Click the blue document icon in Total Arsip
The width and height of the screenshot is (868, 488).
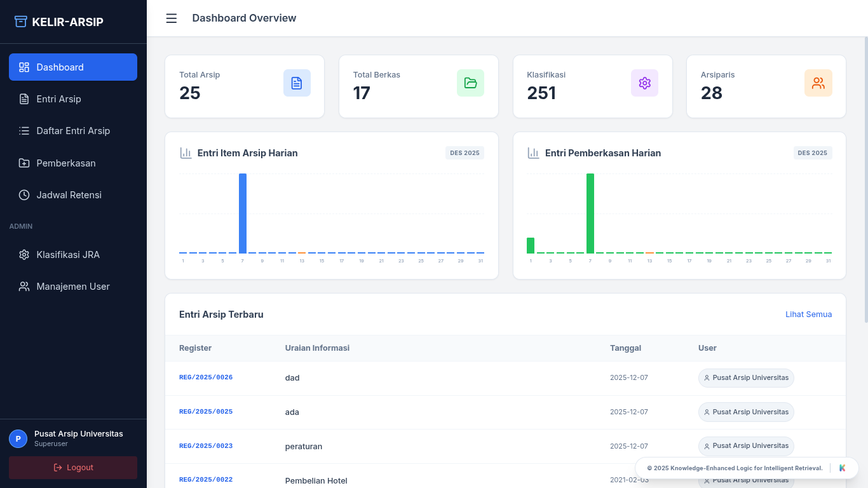[x=297, y=83]
